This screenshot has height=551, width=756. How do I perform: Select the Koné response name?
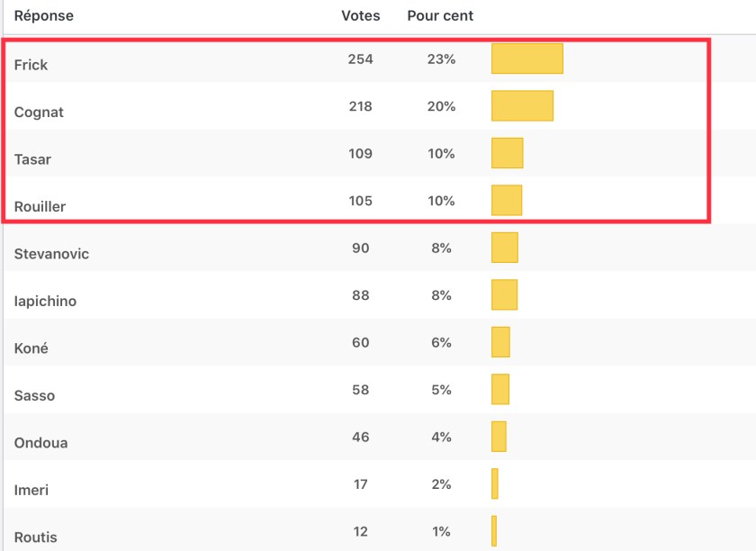[x=31, y=348]
